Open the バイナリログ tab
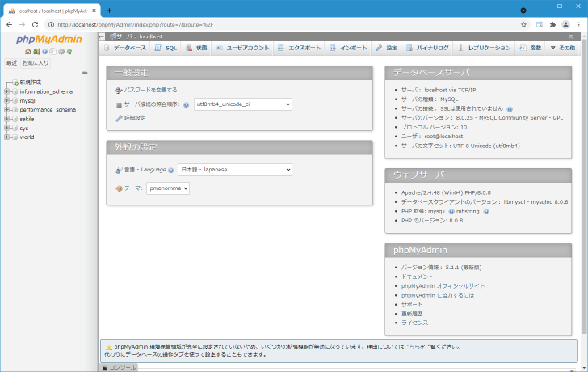 tap(427, 48)
